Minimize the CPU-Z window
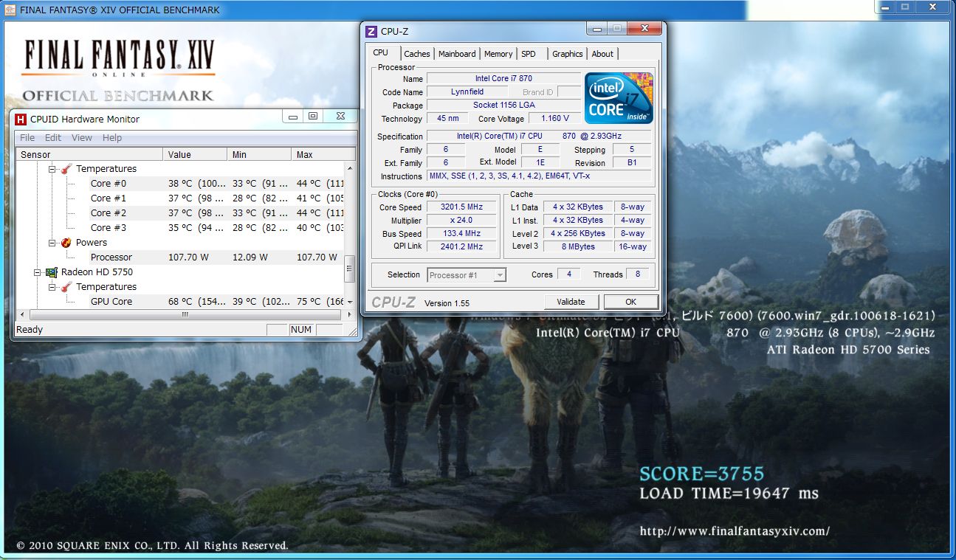 [x=596, y=29]
